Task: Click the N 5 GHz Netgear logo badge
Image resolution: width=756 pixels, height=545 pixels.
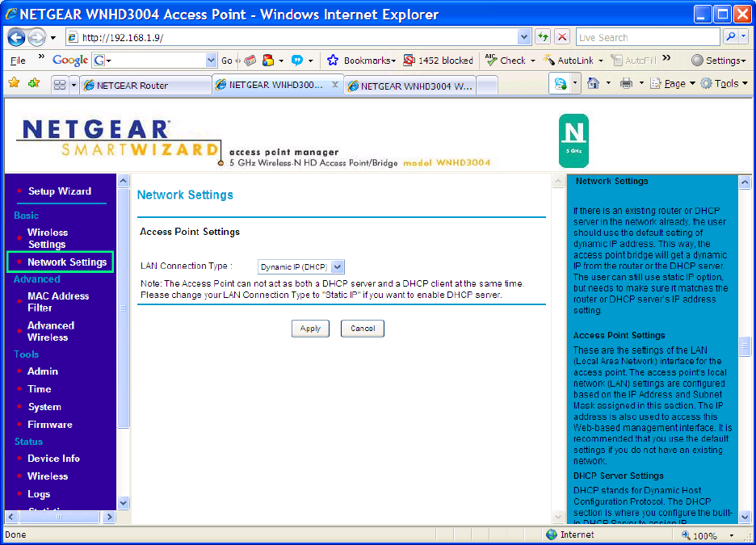Action: coord(573,140)
